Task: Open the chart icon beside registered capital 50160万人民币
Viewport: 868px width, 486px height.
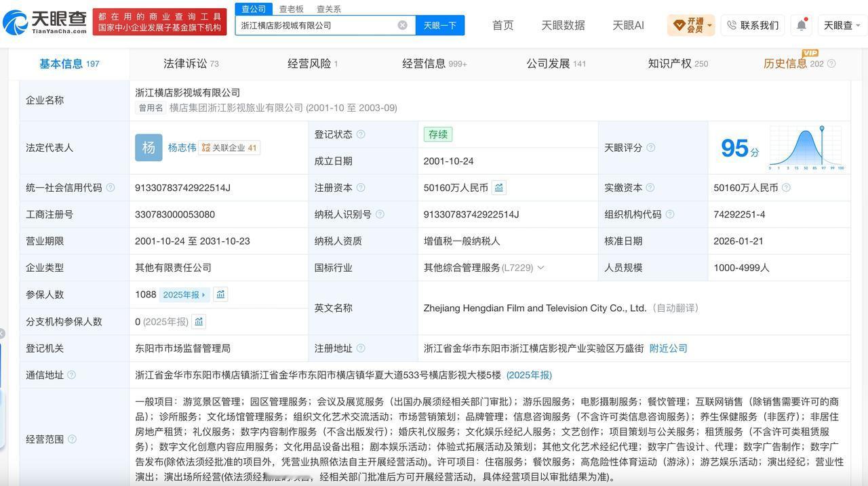Action: [x=499, y=188]
